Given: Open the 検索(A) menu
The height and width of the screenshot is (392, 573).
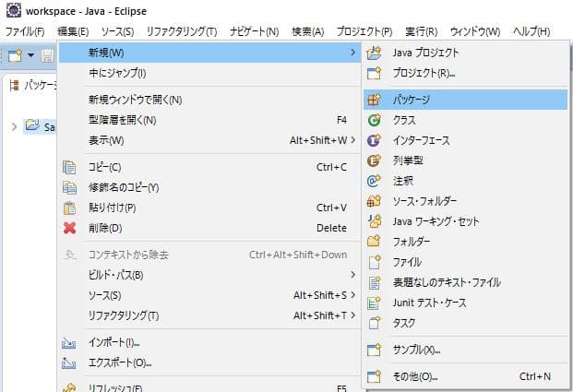Looking at the screenshot, I should tap(308, 31).
